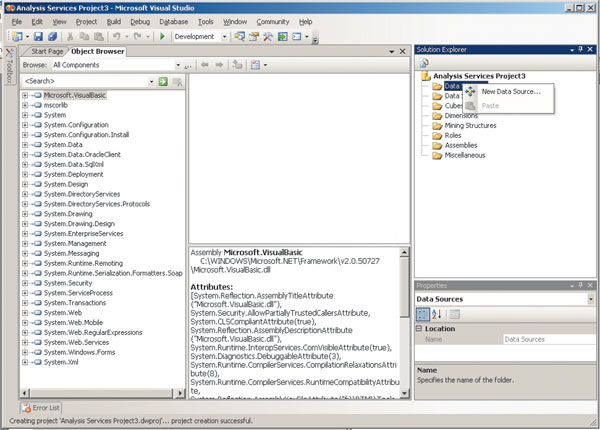Click the Redo arrow icon
Viewport: 600px width, 430px height.
pyautogui.click(x=137, y=36)
